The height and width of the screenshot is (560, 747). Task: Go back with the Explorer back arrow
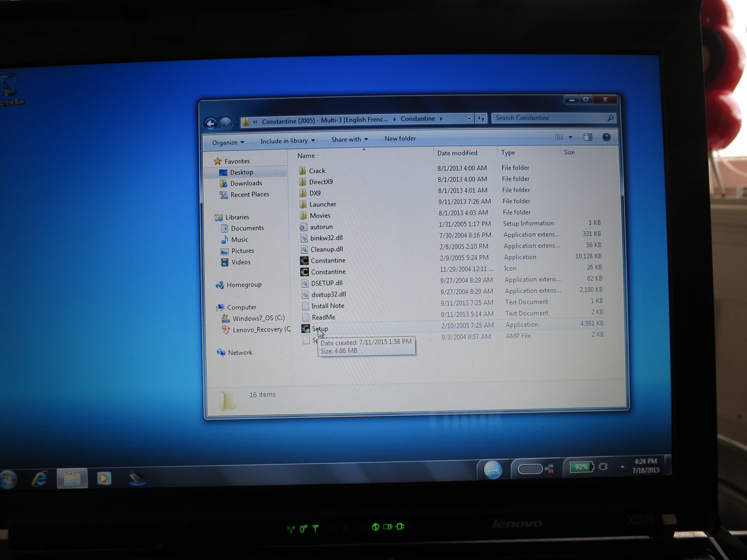[x=210, y=124]
